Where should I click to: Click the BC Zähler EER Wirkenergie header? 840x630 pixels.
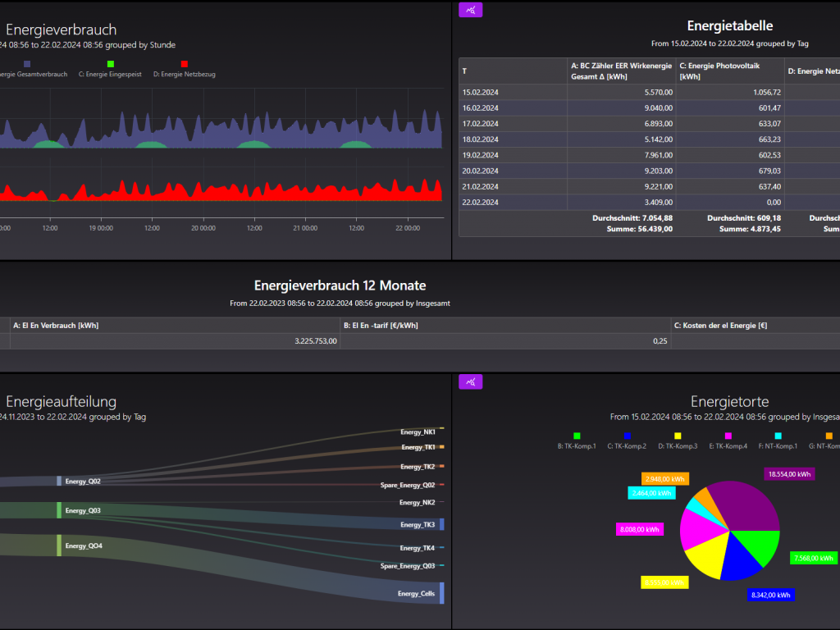pos(620,71)
